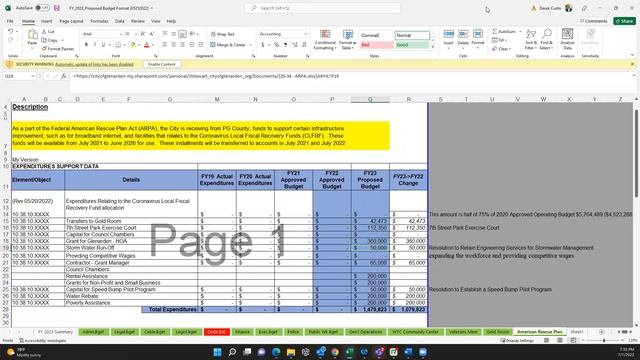This screenshot has height=360, width=640.
Task: Click the Increase Indent icon
Action: click(x=200, y=44)
